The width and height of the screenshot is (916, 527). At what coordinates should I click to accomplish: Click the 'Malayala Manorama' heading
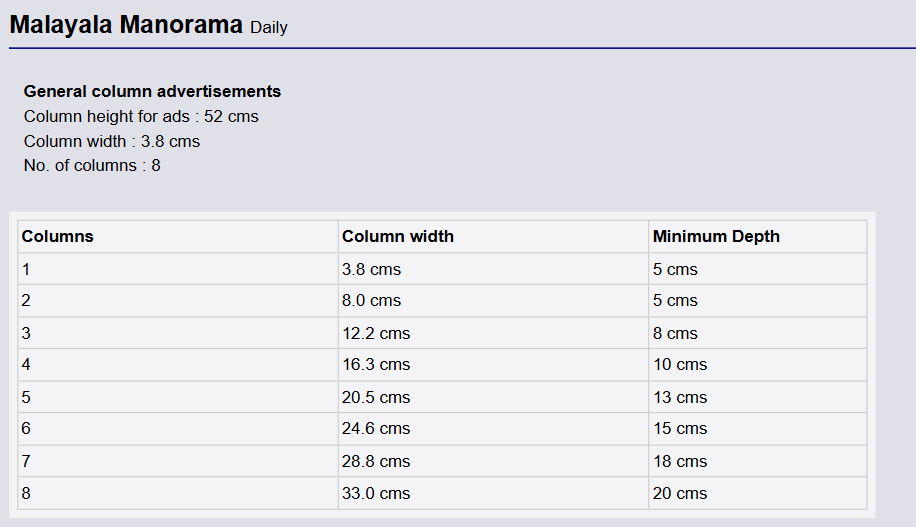[126, 25]
